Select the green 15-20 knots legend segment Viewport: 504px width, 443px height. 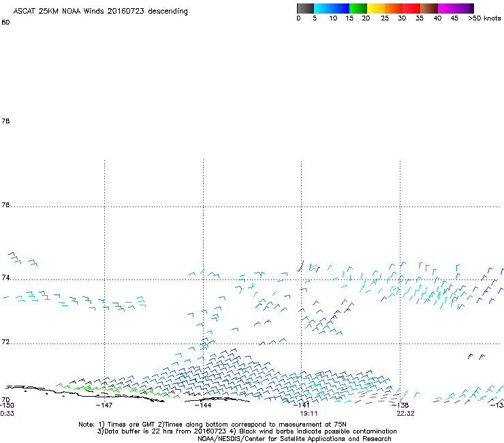coord(358,8)
